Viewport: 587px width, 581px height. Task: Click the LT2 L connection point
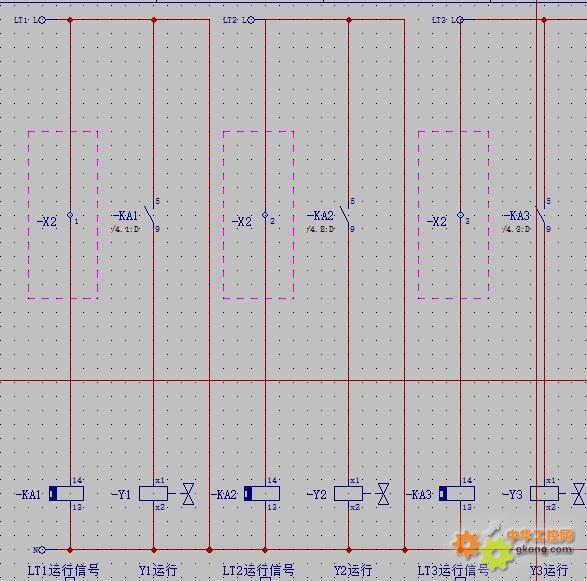pyautogui.click(x=251, y=20)
